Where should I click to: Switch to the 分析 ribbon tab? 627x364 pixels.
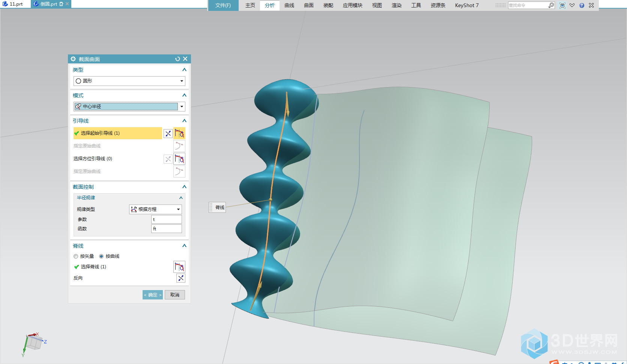270,5
